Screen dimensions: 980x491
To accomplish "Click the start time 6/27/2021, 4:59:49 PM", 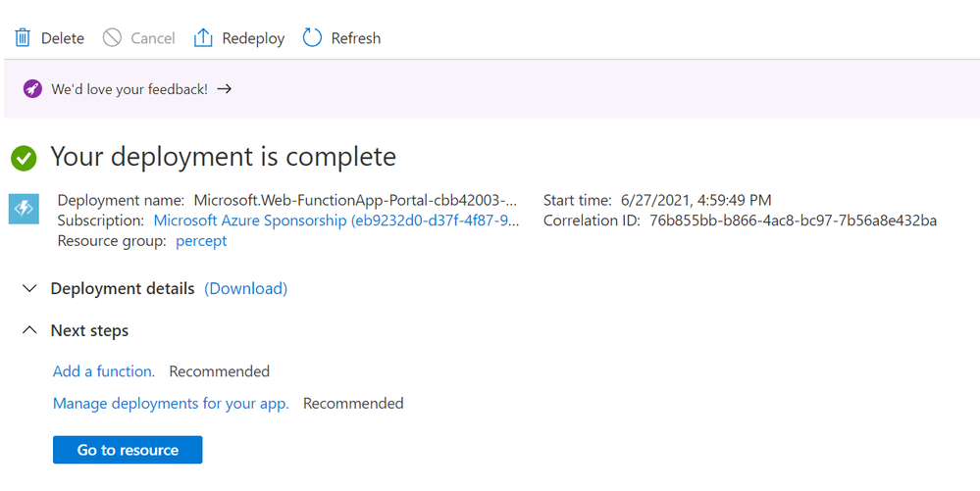I will [696, 201].
